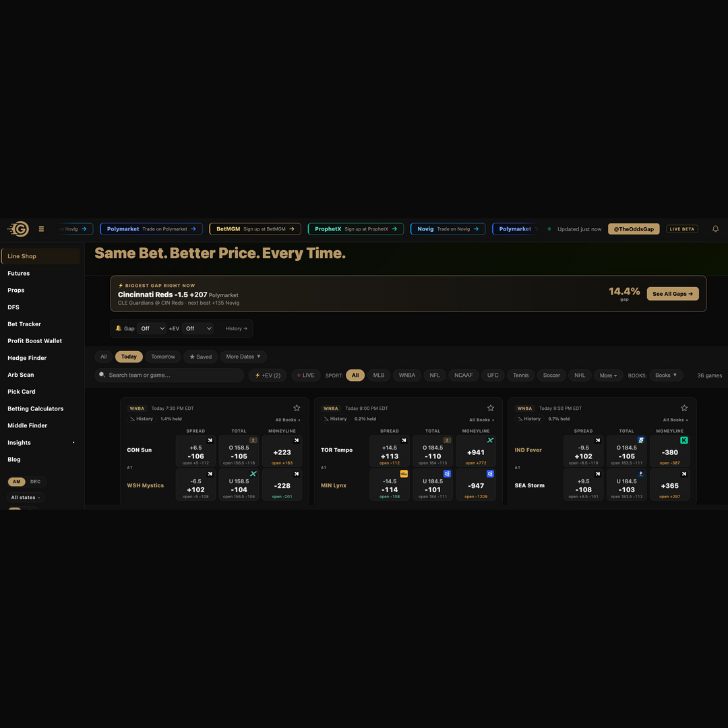Filter games by WNBA
The image size is (728, 728).
click(407, 375)
